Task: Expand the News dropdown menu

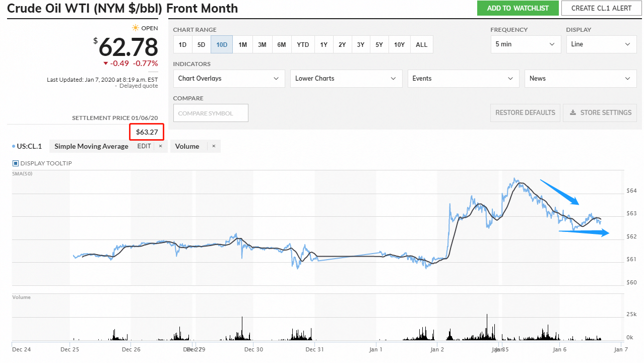Action: 580,79
